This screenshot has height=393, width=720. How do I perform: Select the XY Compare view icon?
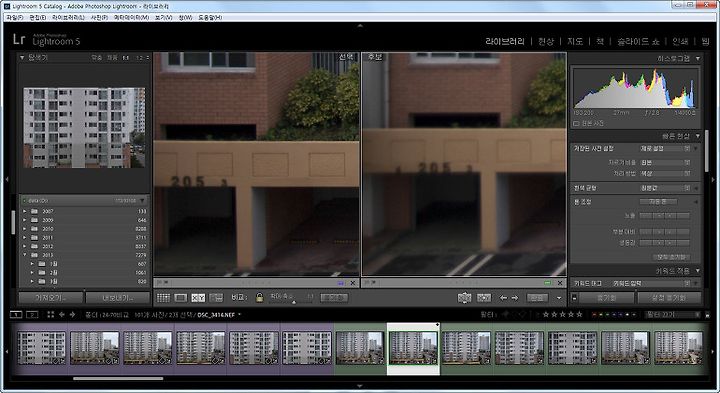198,298
